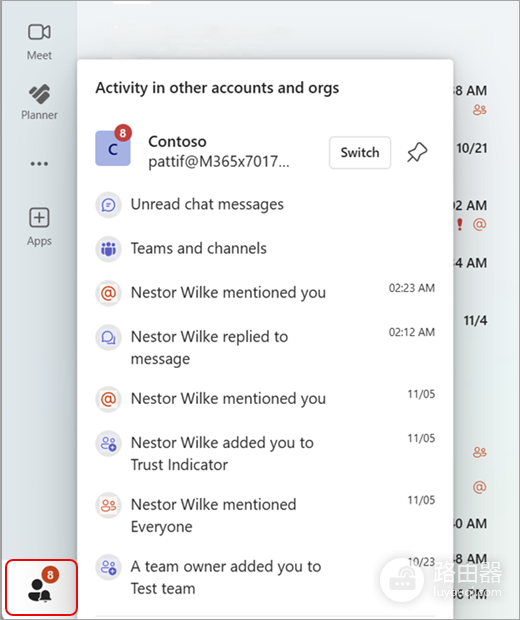The height and width of the screenshot is (620, 520).
Task: Click the 02:12 AM timestamp
Action: pyautogui.click(x=412, y=332)
